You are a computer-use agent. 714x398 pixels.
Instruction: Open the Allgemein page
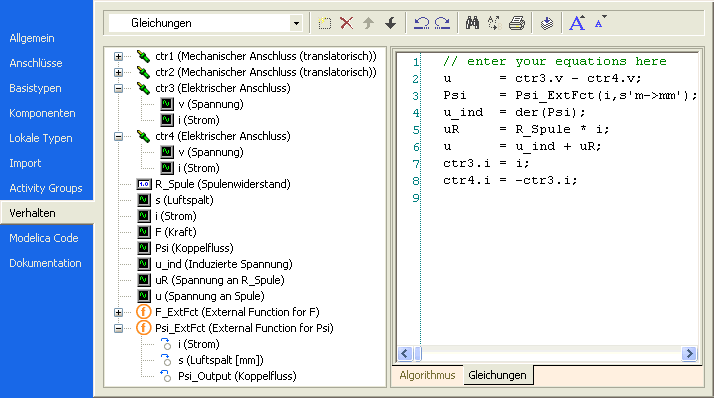pos(32,38)
